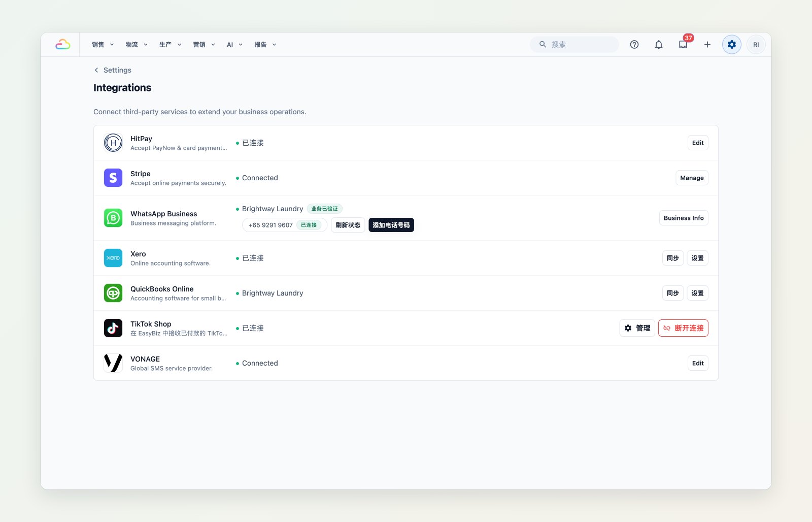The height and width of the screenshot is (522, 812).
Task: Click 断开连接 button for TikTok Shop
Action: click(x=683, y=328)
